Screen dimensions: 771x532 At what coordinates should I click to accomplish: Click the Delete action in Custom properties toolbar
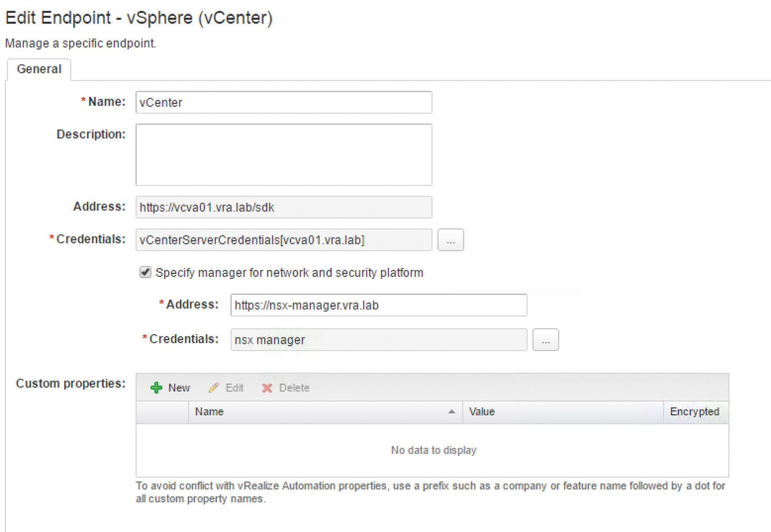pos(286,387)
